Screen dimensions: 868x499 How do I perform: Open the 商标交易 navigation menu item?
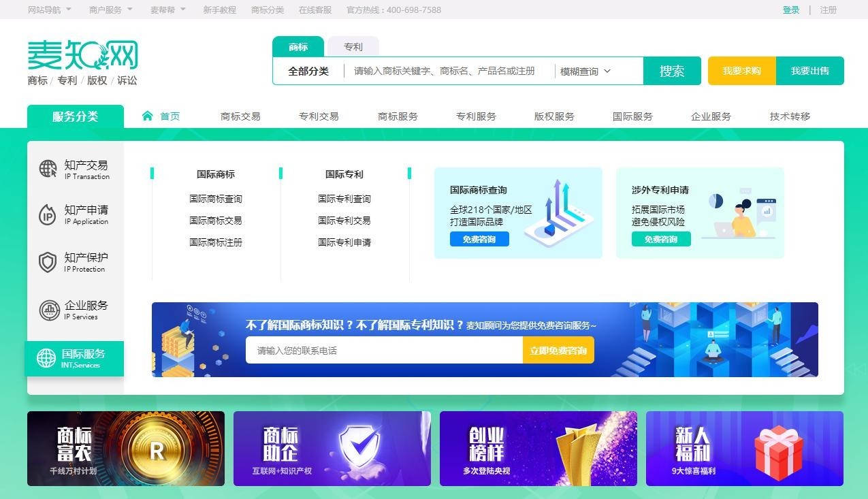click(x=240, y=116)
